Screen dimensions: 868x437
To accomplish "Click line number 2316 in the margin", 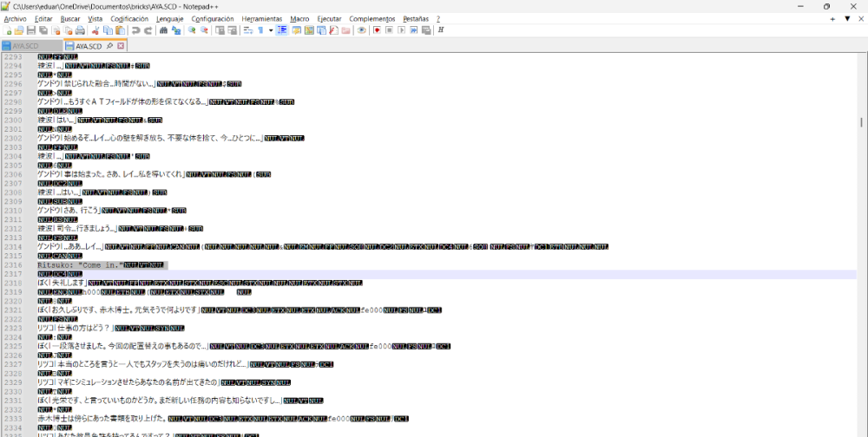I will (13, 265).
